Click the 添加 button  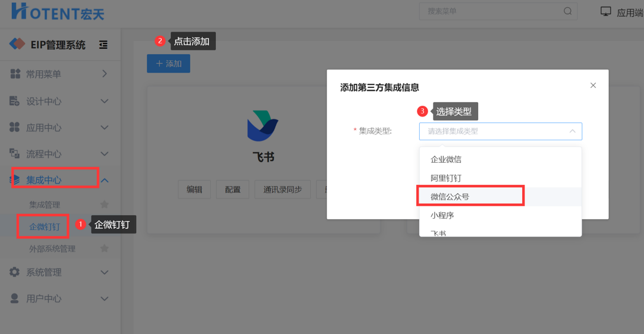tap(168, 64)
